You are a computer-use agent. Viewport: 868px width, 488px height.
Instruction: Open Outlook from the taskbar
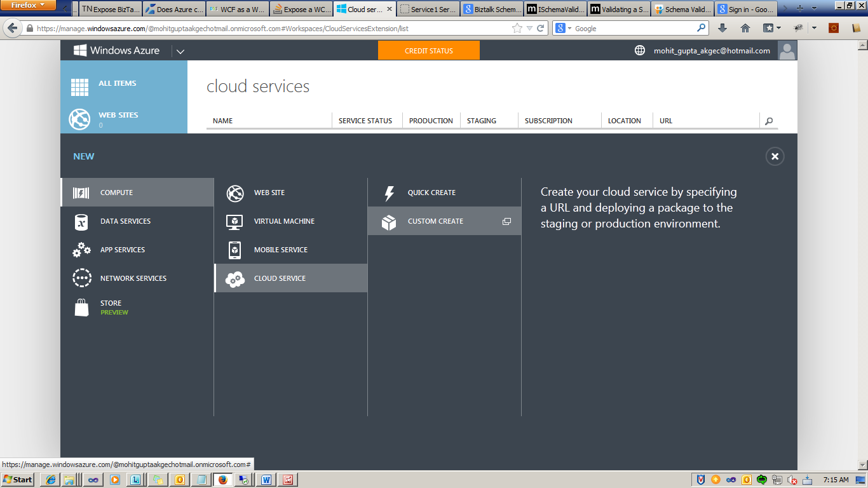(x=179, y=480)
